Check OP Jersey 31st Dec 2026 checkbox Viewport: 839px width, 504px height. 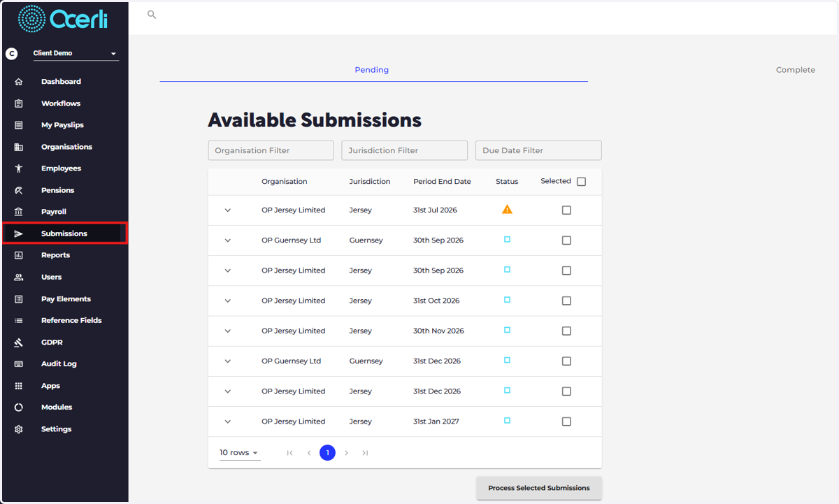coord(566,391)
